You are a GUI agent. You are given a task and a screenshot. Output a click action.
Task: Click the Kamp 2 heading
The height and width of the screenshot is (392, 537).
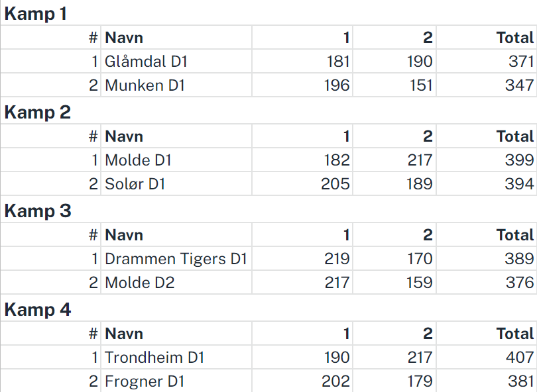(37, 113)
